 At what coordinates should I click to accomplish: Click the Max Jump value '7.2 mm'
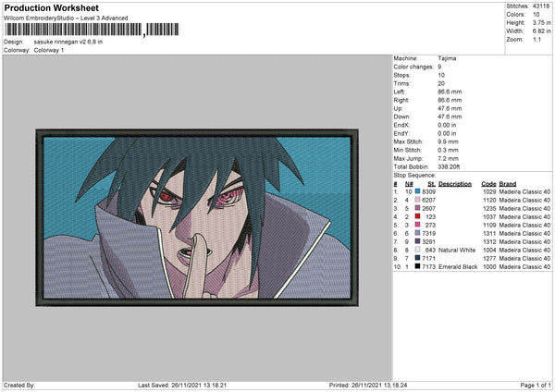(x=448, y=158)
